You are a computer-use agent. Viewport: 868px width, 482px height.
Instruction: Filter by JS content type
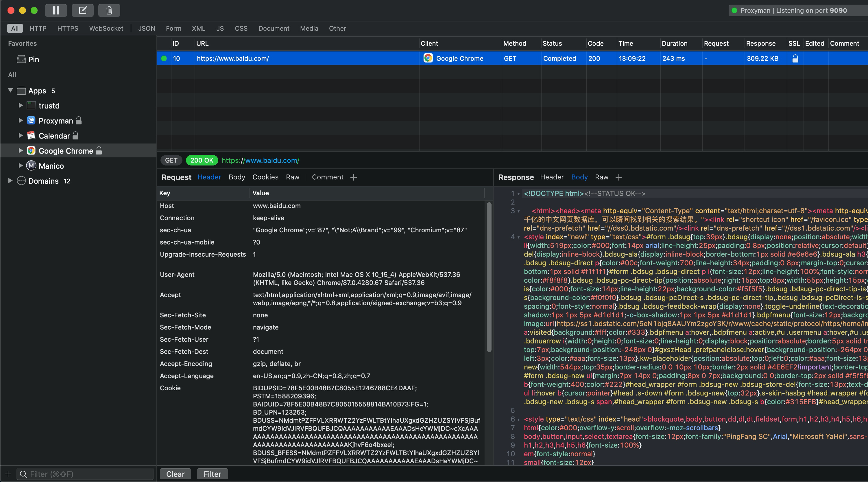tap(220, 28)
